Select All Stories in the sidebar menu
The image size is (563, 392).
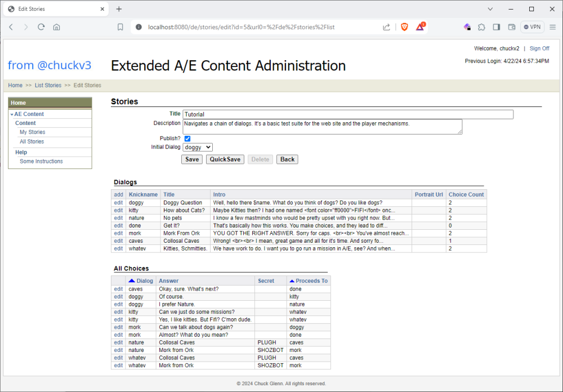(32, 141)
